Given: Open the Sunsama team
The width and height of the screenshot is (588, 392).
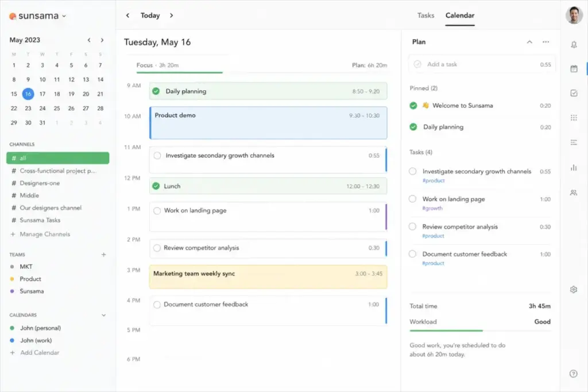Looking at the screenshot, I should 32,291.
